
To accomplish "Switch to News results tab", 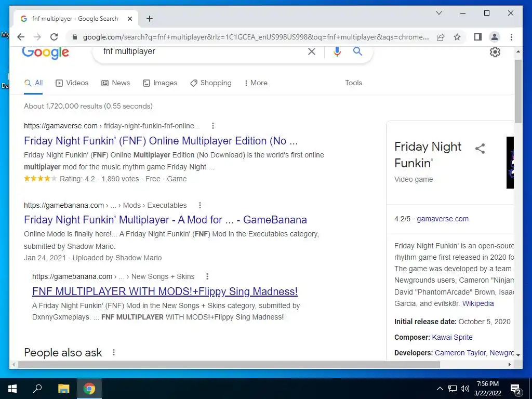I will click(116, 83).
